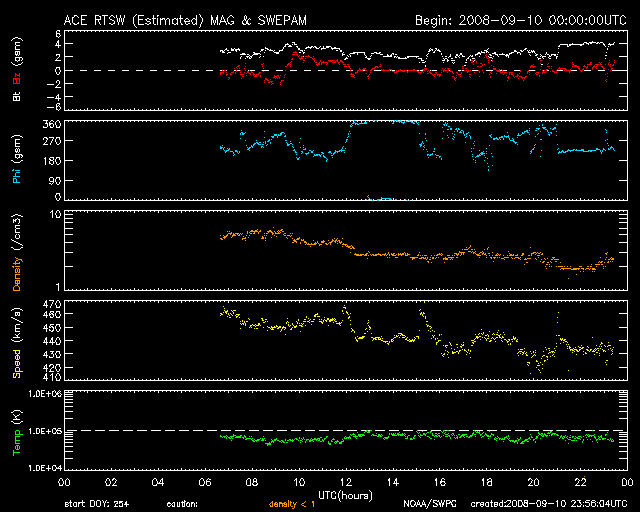The width and height of the screenshot is (640, 512).
Task: Click the "360" tick label on the Phi axis
Action: tap(52, 125)
